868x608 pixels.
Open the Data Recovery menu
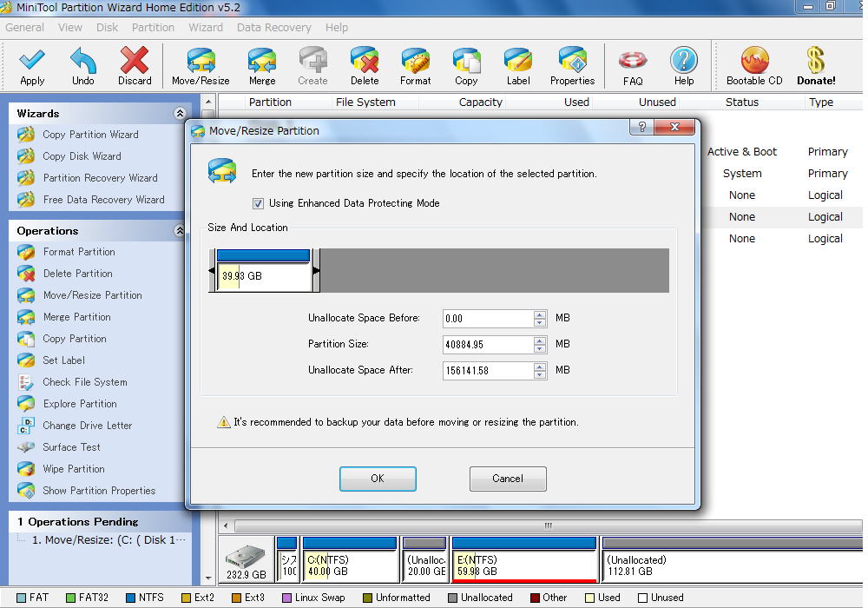point(274,27)
